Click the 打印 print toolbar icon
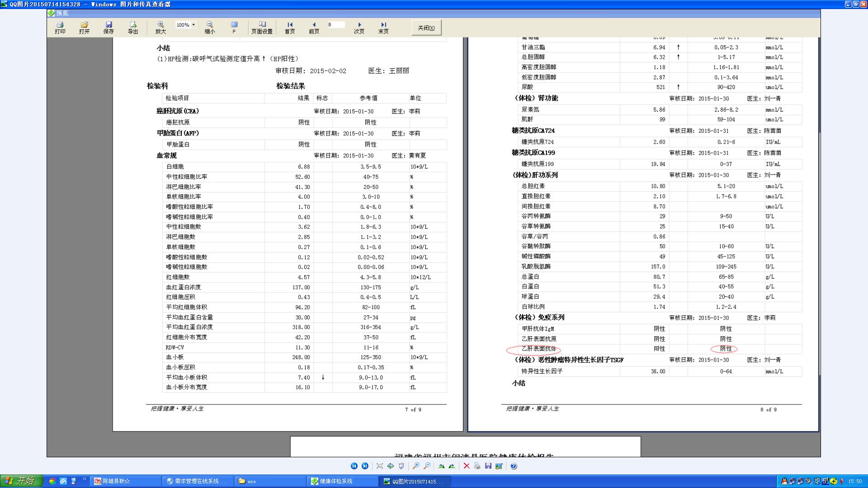The width and height of the screenshot is (868, 488). tap(60, 28)
